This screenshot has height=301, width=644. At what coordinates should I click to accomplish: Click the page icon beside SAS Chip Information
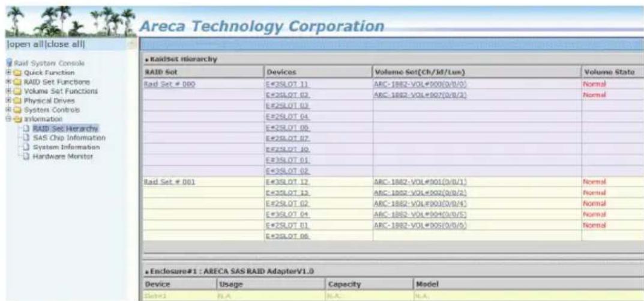27,138
